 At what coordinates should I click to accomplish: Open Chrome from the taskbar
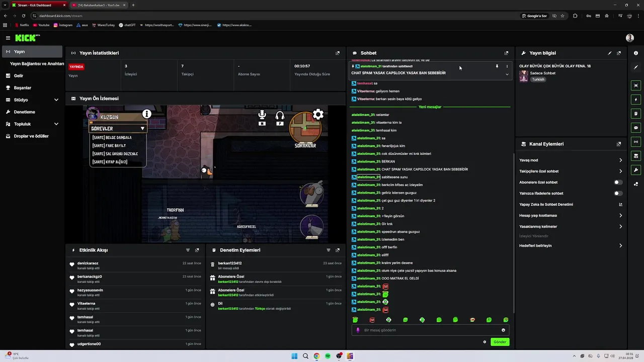coord(316,356)
